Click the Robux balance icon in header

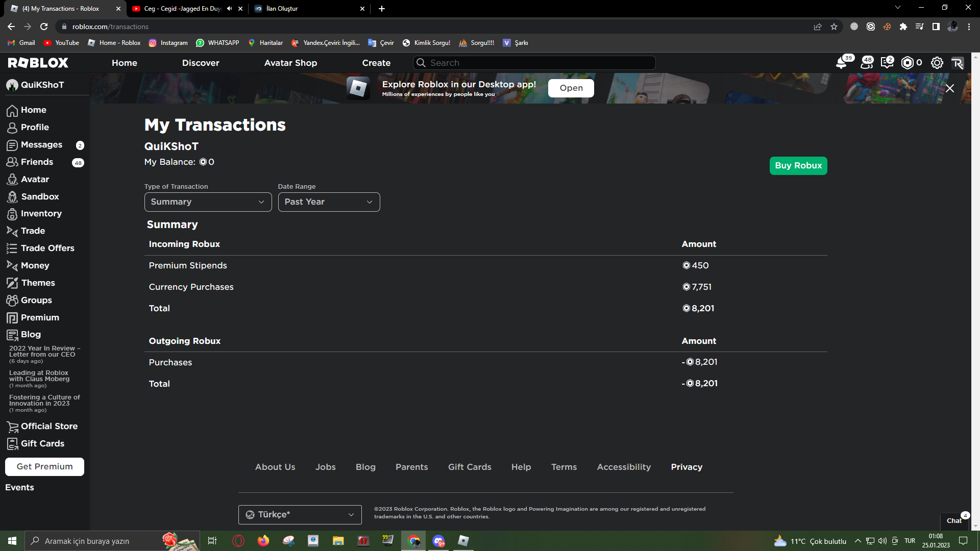point(908,63)
